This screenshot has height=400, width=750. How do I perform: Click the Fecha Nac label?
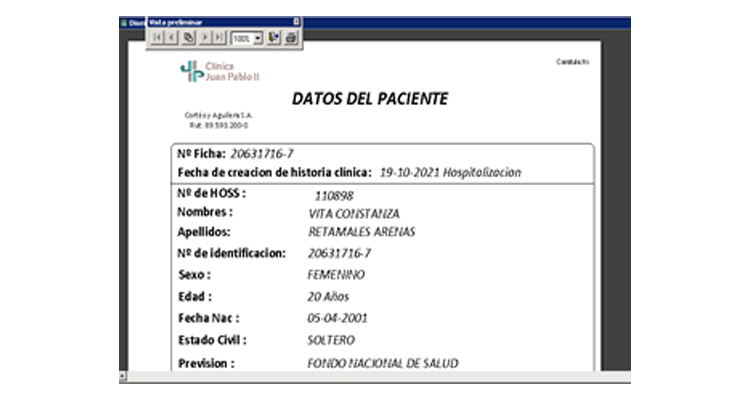click(x=209, y=318)
